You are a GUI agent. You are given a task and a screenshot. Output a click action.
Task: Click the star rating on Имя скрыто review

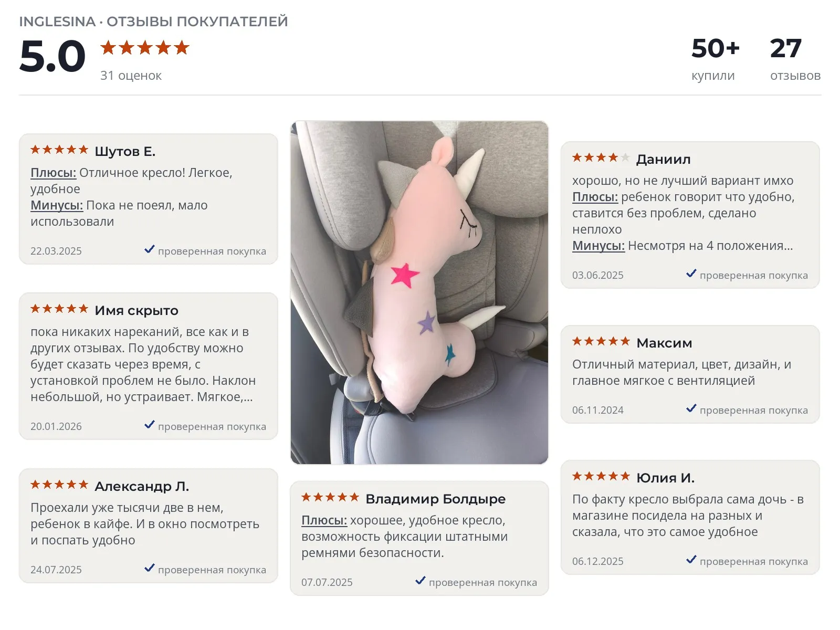[x=59, y=309]
